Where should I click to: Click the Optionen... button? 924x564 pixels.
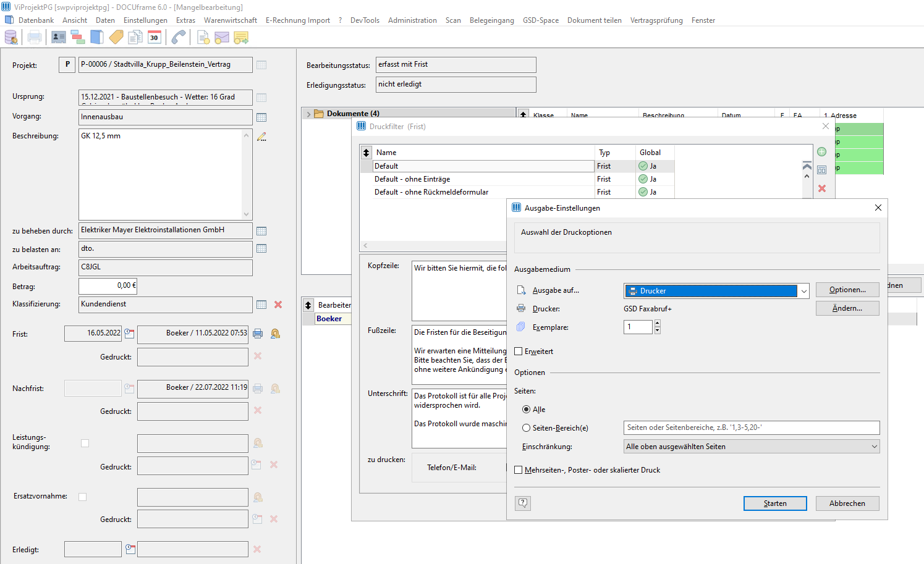(x=847, y=290)
